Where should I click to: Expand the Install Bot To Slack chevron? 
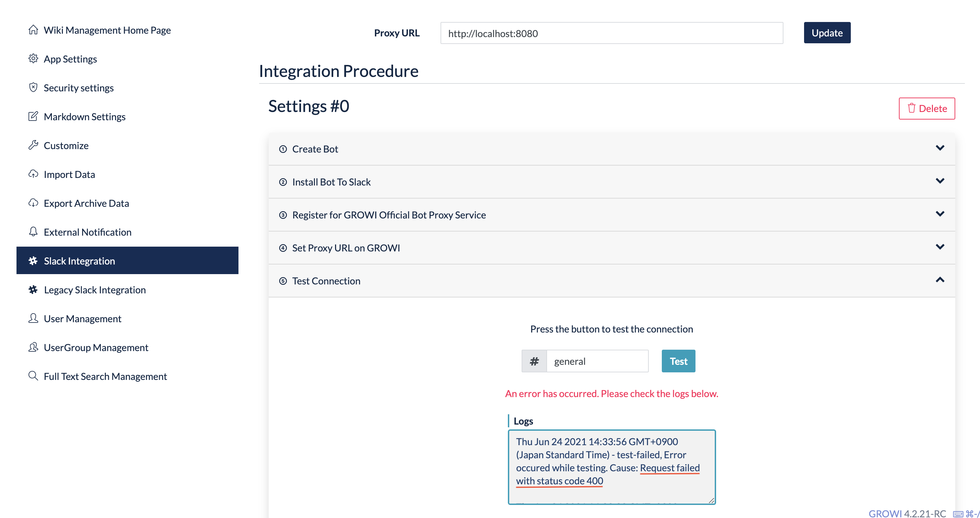tap(940, 181)
